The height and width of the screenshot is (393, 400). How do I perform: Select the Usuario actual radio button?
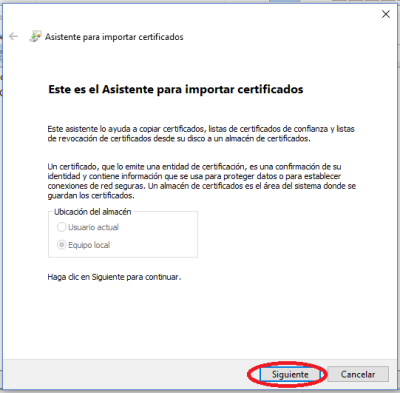point(61,227)
